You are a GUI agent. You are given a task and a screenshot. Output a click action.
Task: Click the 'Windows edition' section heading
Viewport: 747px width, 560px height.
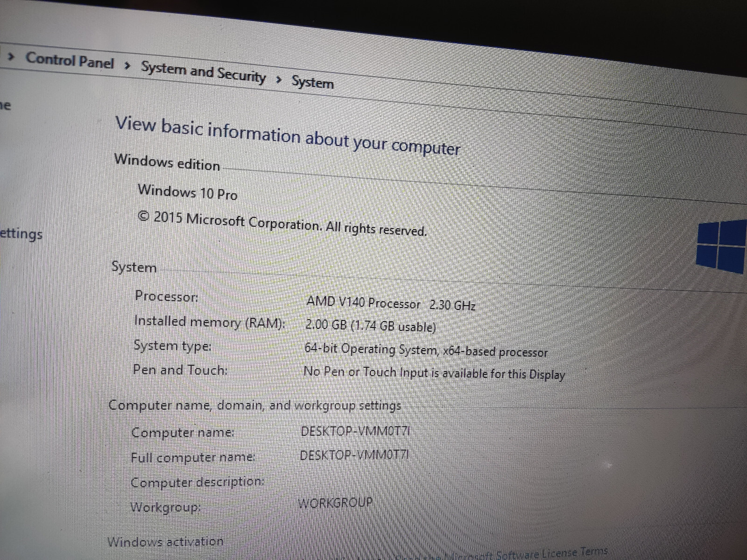coord(167,162)
